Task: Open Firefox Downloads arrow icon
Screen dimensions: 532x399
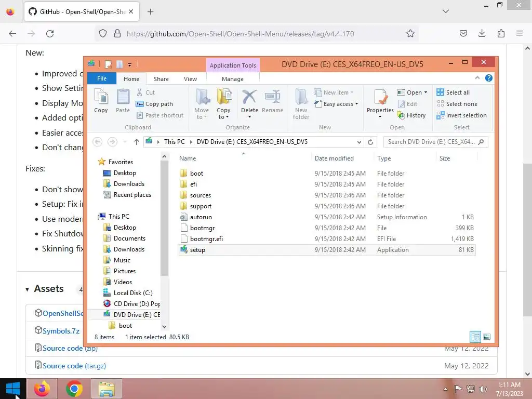Action: pos(482,33)
